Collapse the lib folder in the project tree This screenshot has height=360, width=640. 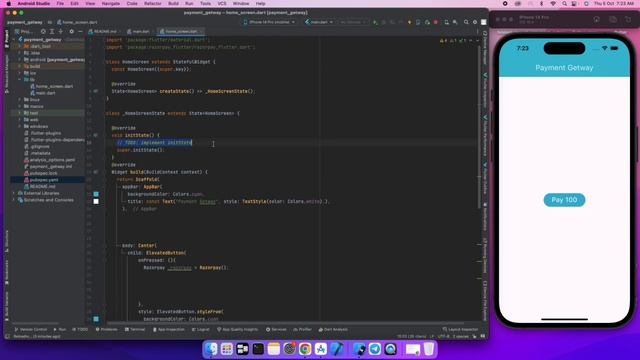[20, 80]
